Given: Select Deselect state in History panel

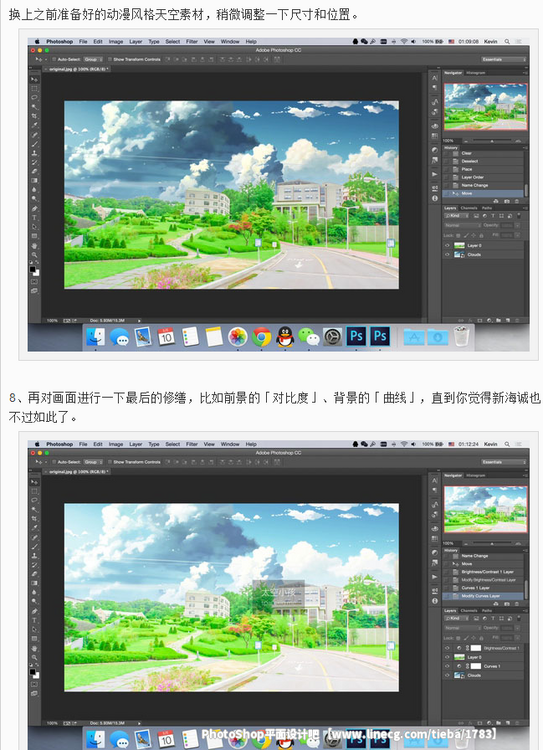Looking at the screenshot, I should (x=483, y=161).
